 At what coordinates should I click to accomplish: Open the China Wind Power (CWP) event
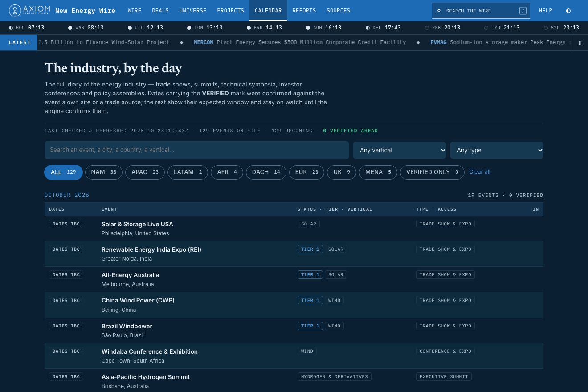[138, 300]
